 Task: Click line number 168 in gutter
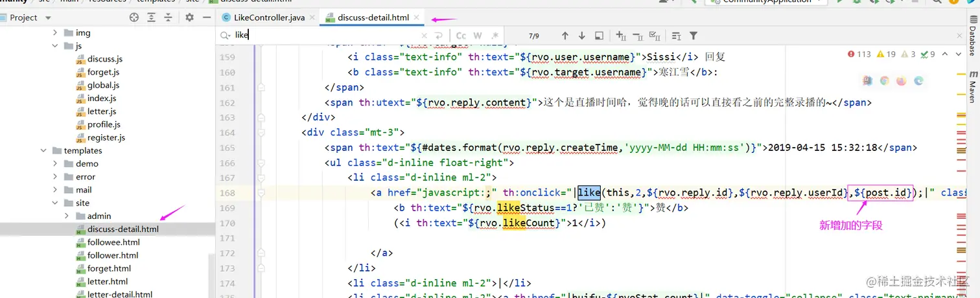[227, 192]
